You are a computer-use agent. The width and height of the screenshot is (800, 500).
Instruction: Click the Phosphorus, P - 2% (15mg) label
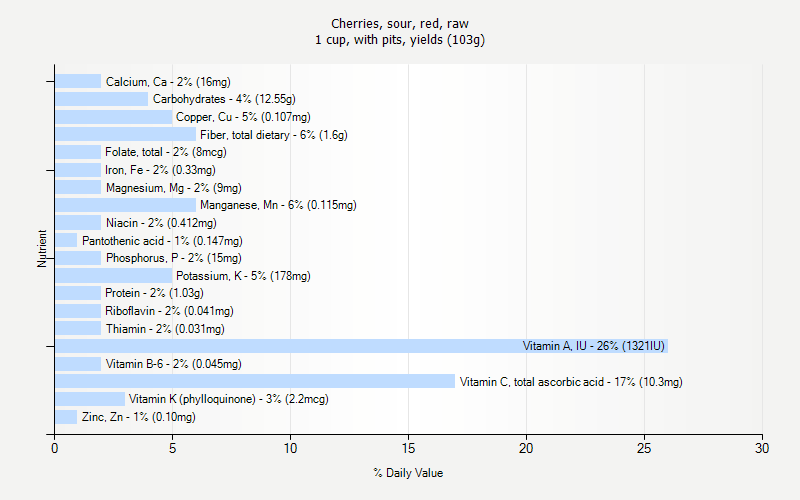coord(173,258)
